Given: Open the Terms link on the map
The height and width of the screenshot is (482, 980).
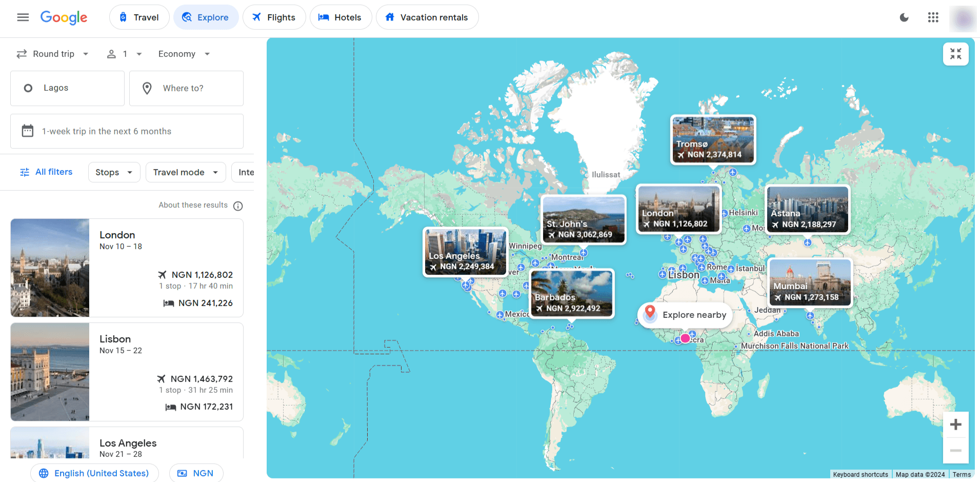Looking at the screenshot, I should tap(962, 475).
